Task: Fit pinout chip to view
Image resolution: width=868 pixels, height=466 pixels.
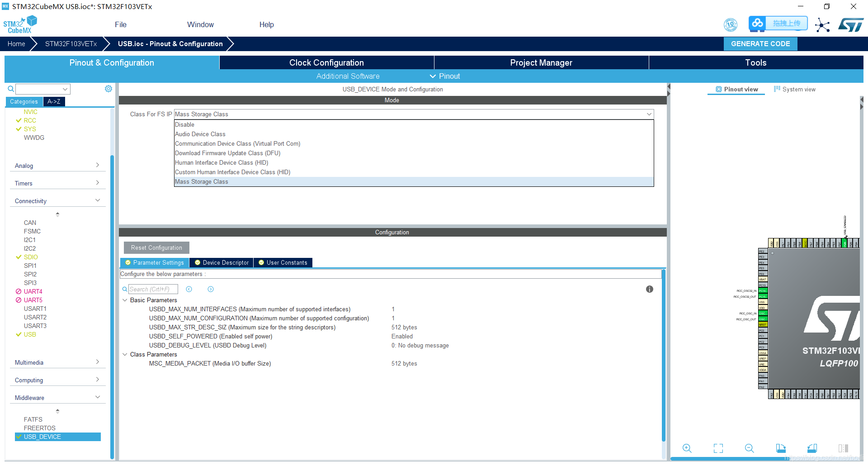Action: point(718,448)
